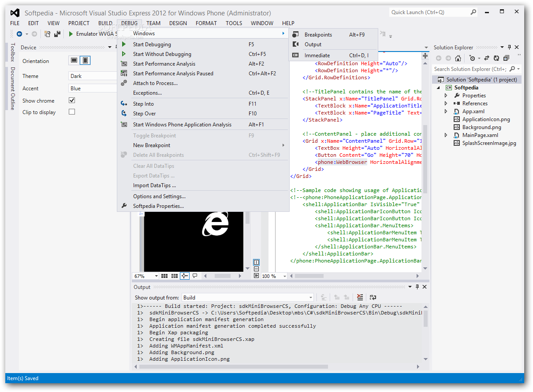Open the Accent dropdown showing Blue
Viewport: 533px width, 392px height.
point(93,89)
